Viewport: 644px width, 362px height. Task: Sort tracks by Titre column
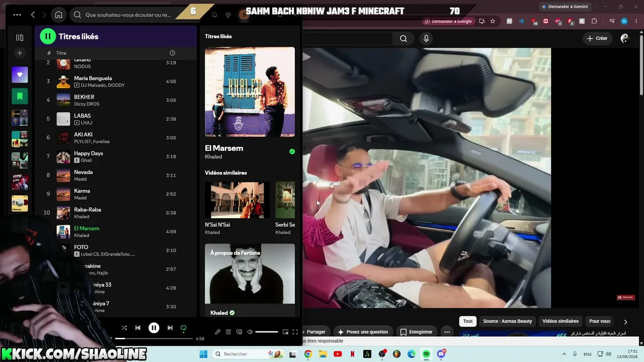tap(61, 53)
